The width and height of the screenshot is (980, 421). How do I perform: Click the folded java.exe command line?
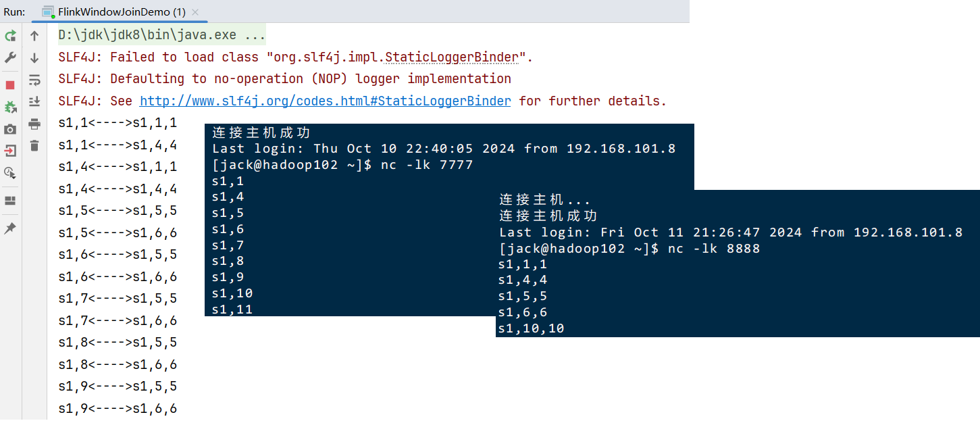(162, 34)
